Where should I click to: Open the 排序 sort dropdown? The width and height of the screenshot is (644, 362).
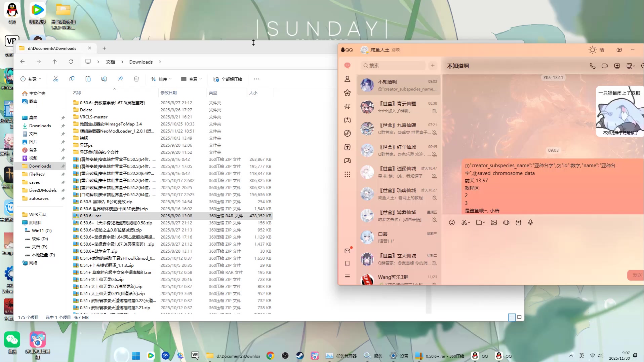tap(161, 79)
